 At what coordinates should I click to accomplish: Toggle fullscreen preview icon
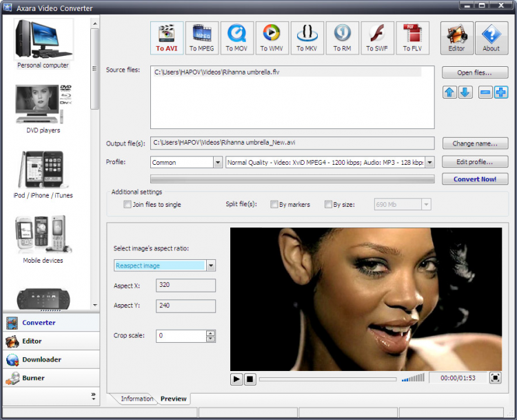pyautogui.click(x=495, y=378)
